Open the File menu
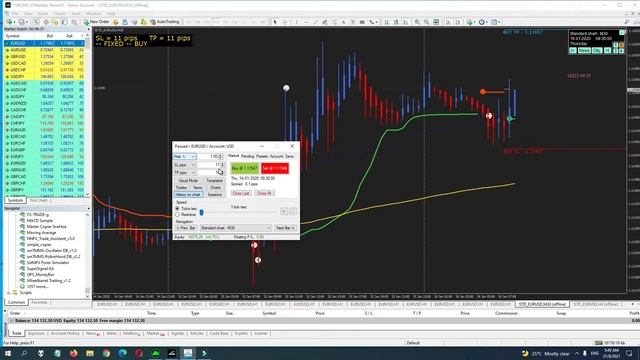640x360 pixels. pos(15,13)
